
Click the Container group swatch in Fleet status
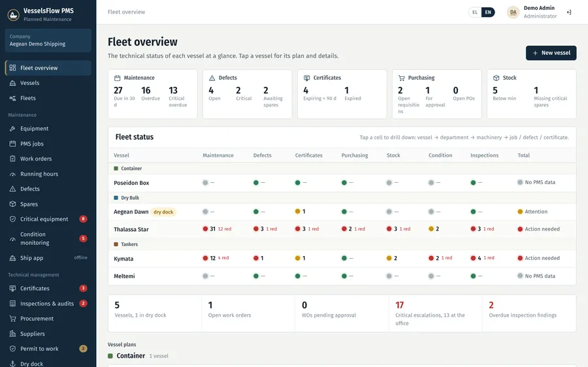point(116,168)
